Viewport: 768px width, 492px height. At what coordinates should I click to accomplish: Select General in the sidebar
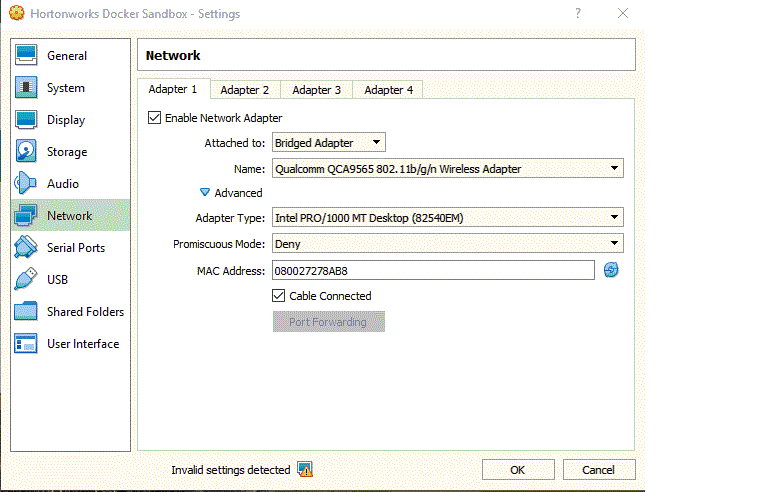[x=67, y=56]
